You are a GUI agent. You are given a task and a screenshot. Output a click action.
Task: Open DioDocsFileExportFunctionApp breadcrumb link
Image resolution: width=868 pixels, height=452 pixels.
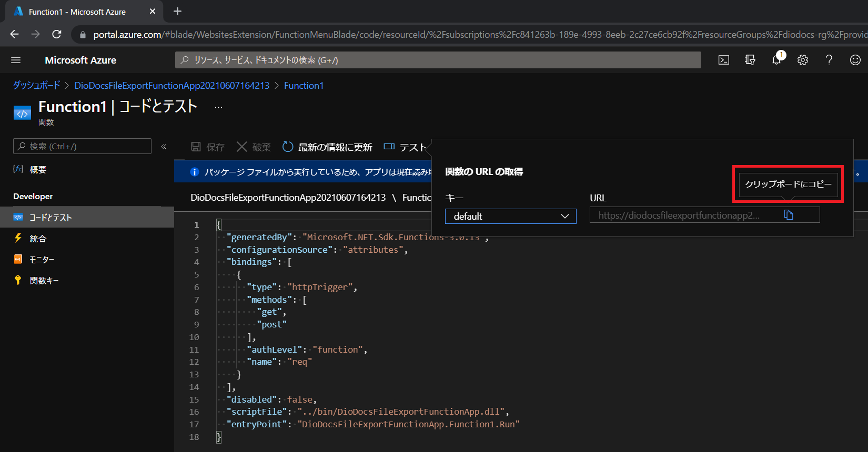click(172, 85)
